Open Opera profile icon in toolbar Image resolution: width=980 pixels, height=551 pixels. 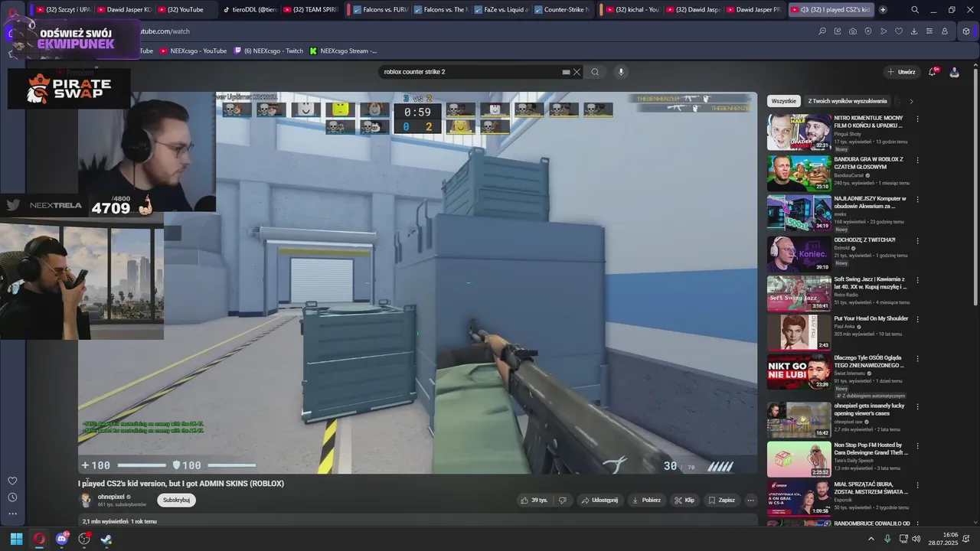click(x=945, y=31)
